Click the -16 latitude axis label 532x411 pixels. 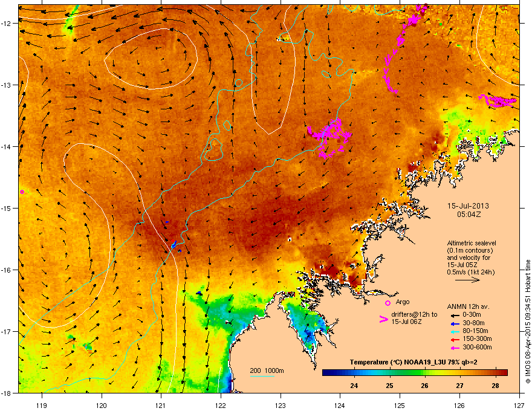pos(6,270)
